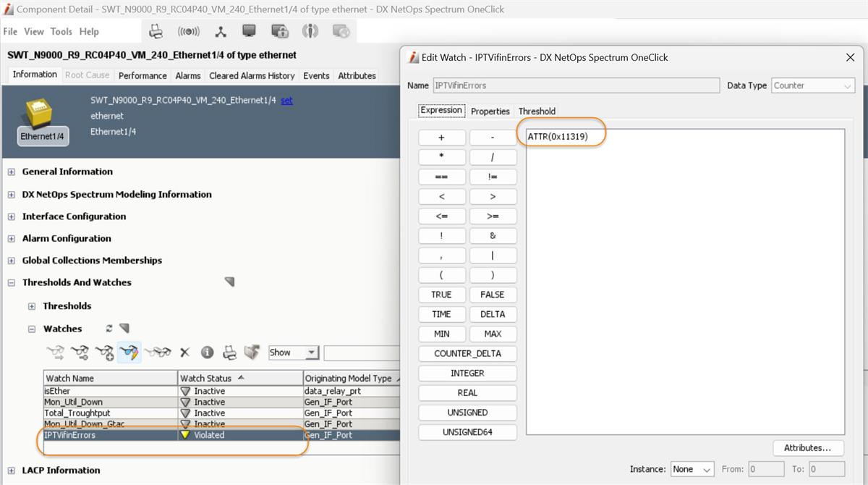868x485 pixels.
Task: Click the glasses with arrow watch icon
Action: click(56, 353)
